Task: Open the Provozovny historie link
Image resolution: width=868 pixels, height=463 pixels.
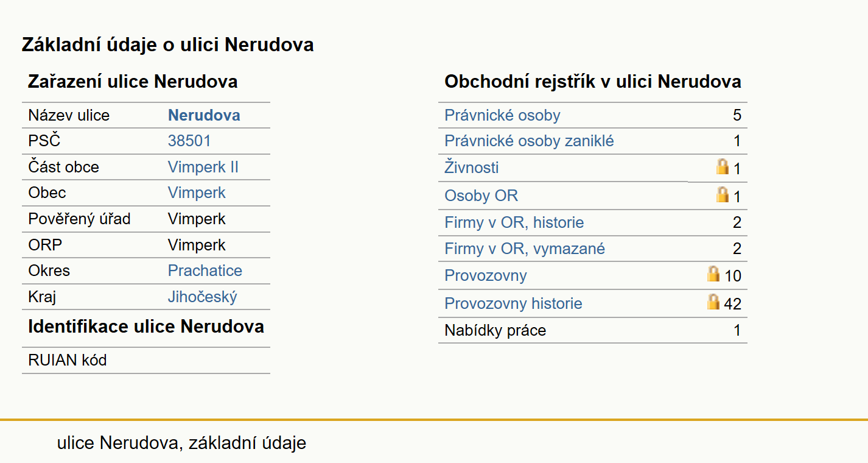Action: click(513, 303)
